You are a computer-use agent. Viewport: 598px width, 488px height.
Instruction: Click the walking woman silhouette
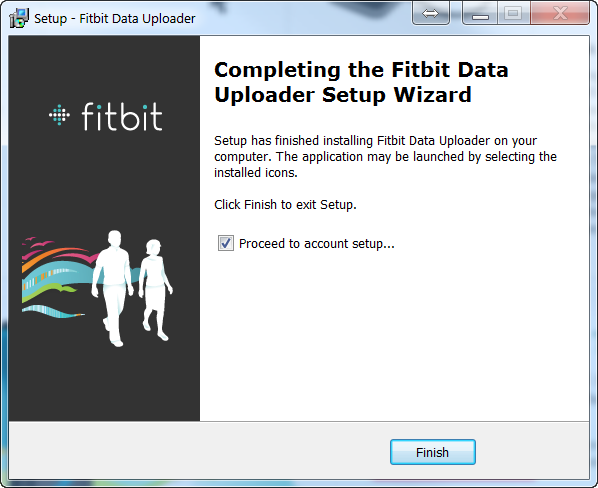[x=155, y=290]
